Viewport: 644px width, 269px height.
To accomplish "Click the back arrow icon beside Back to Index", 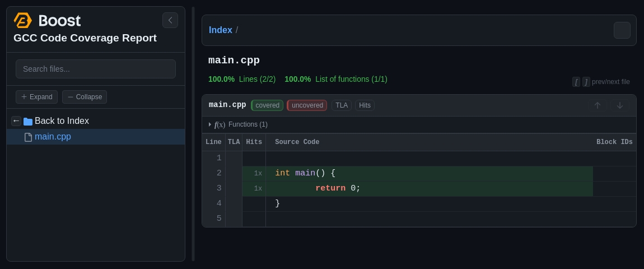I will tap(16, 121).
